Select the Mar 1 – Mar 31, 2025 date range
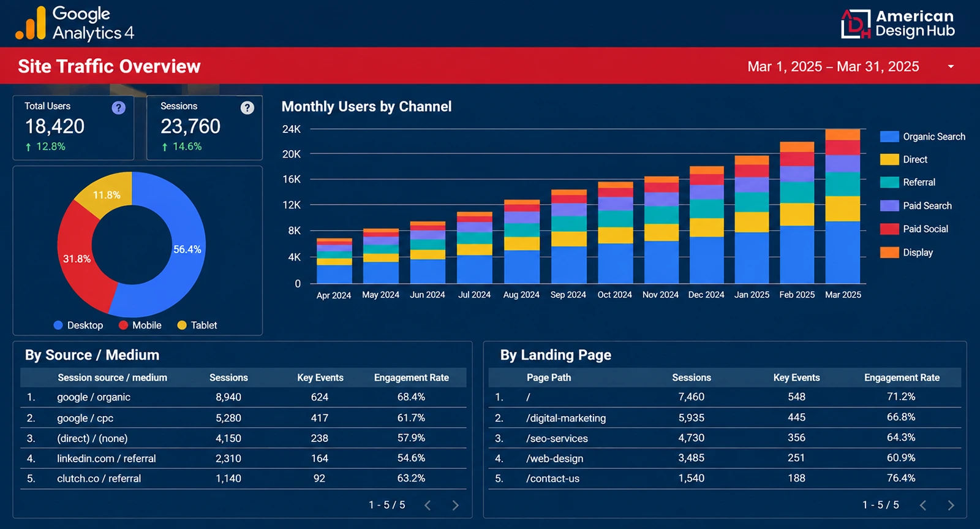The height and width of the screenshot is (529, 980). click(833, 66)
